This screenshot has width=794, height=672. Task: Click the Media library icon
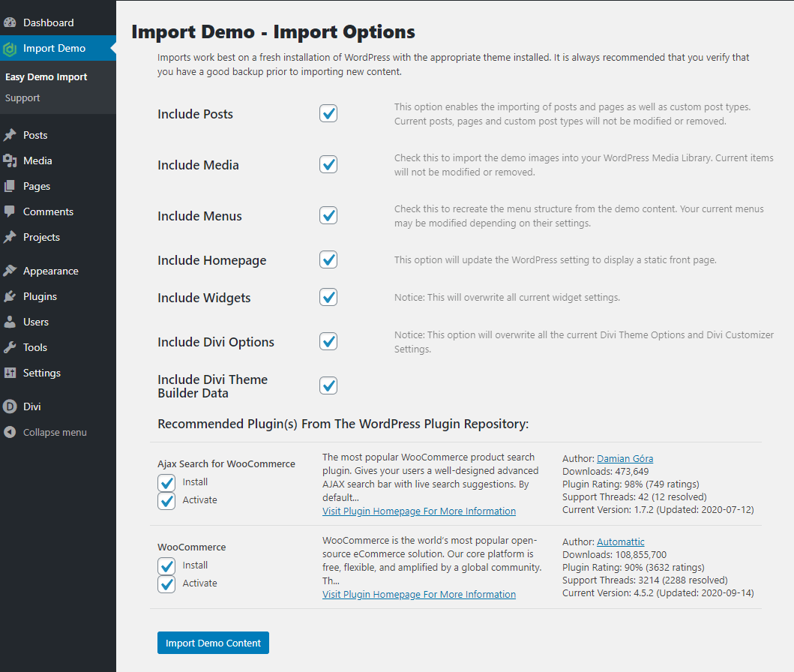tap(10, 160)
